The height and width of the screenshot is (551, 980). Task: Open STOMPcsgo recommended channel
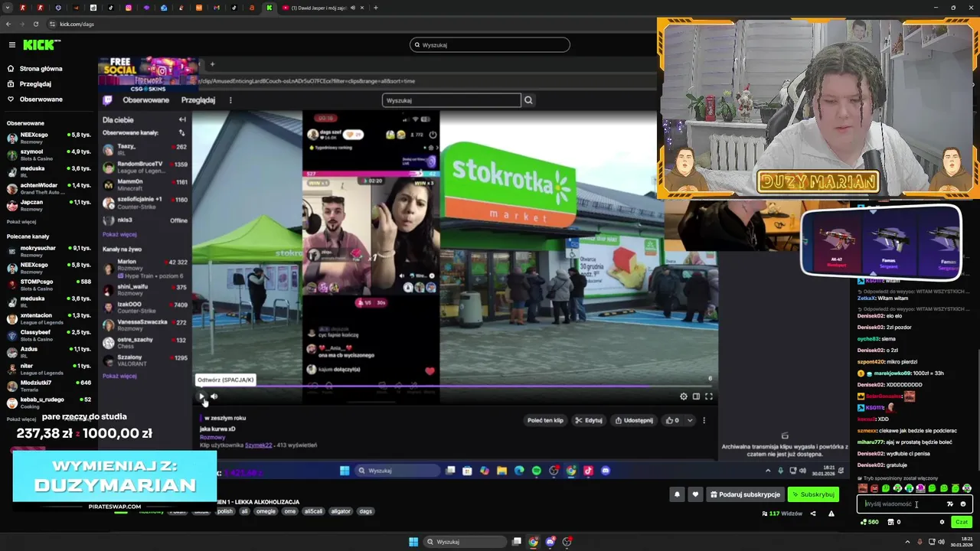[x=49, y=285]
